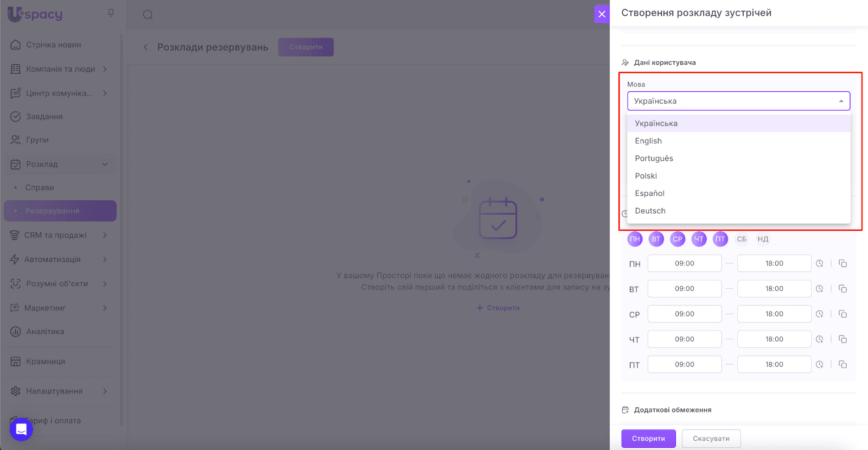Open the support chat widget
The height and width of the screenshot is (450, 868).
[21, 429]
